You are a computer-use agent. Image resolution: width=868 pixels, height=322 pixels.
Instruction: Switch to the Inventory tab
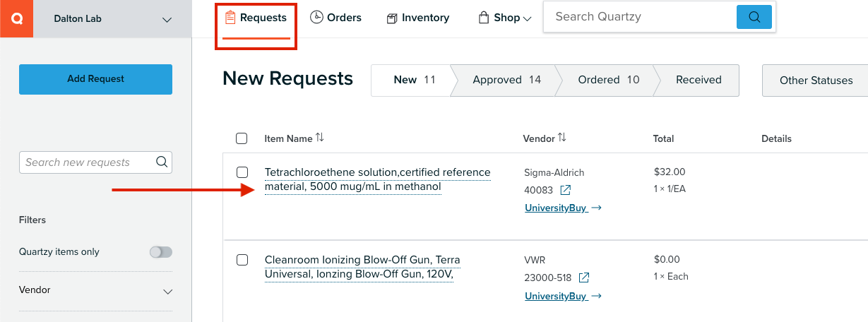coord(418,18)
